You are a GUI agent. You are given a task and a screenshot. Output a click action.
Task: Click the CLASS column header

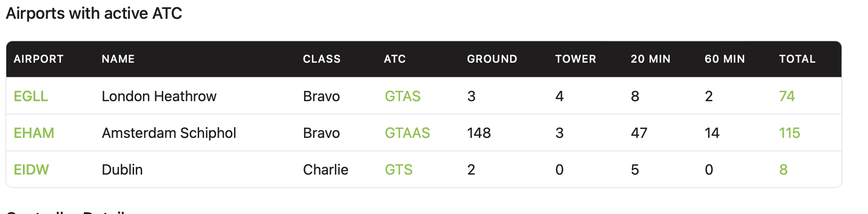[321, 59]
